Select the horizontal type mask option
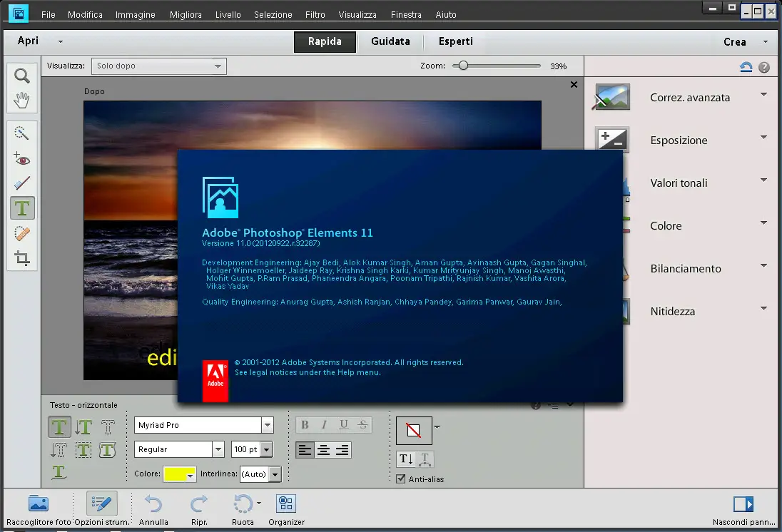This screenshot has width=782, height=532. [x=108, y=427]
